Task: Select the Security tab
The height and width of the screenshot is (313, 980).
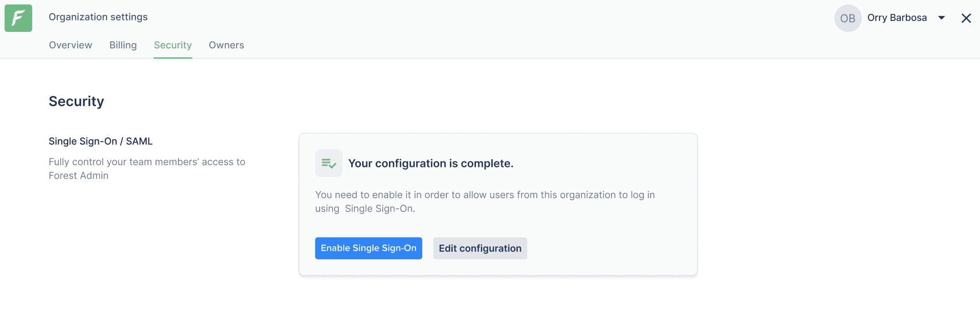Action: tap(173, 45)
